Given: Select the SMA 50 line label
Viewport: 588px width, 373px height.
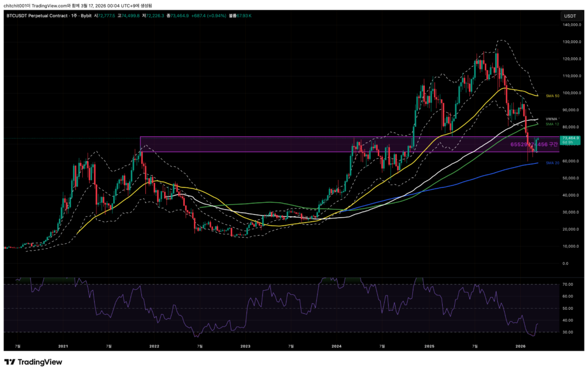Looking at the screenshot, I should (x=552, y=95).
